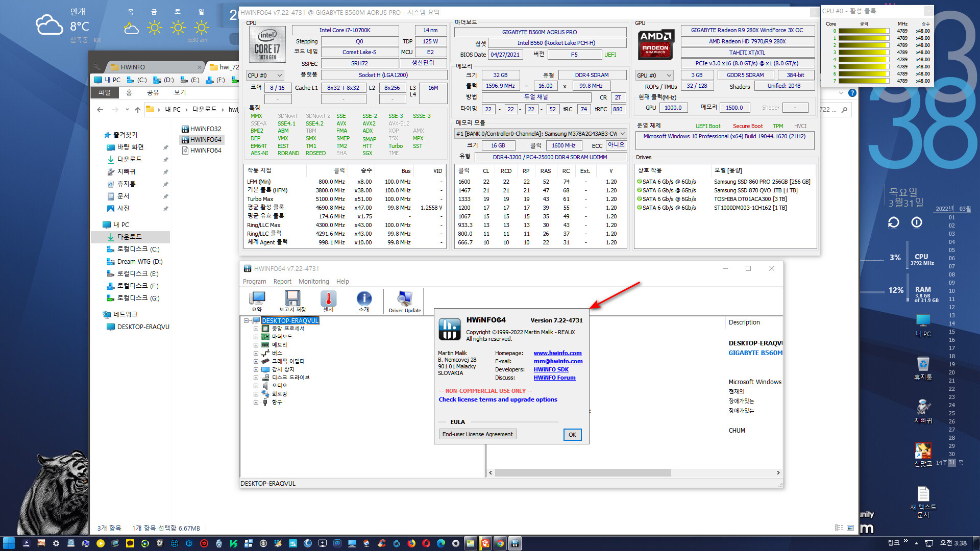Open the Monitoring menu
Viewport: 980px width, 551px height.
tap(313, 282)
